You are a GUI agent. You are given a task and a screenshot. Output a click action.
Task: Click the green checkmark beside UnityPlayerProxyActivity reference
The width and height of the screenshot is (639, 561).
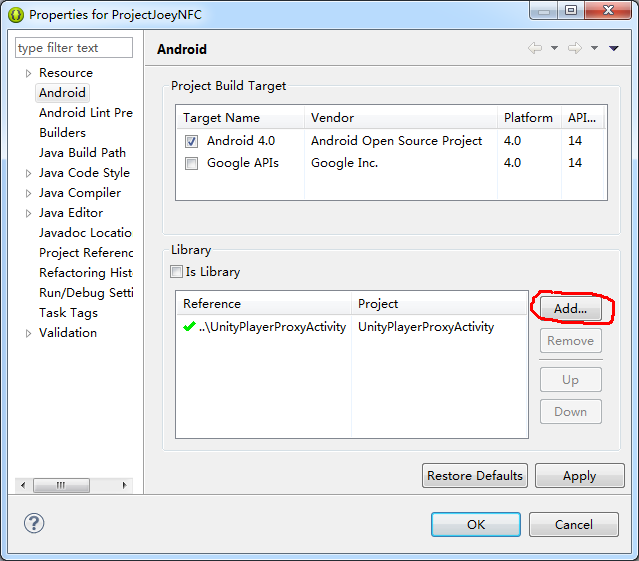pos(189,327)
